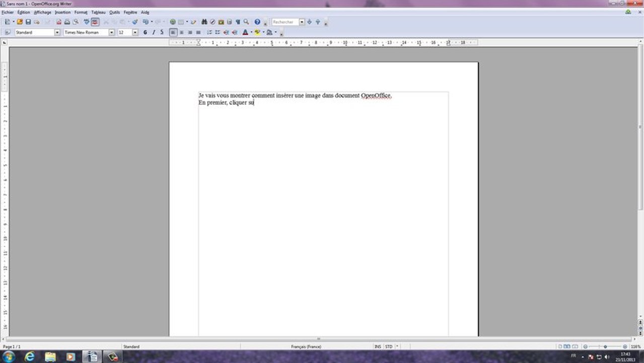The width and height of the screenshot is (644, 363).
Task: Toggle INS insert mode in status bar
Action: click(x=378, y=347)
